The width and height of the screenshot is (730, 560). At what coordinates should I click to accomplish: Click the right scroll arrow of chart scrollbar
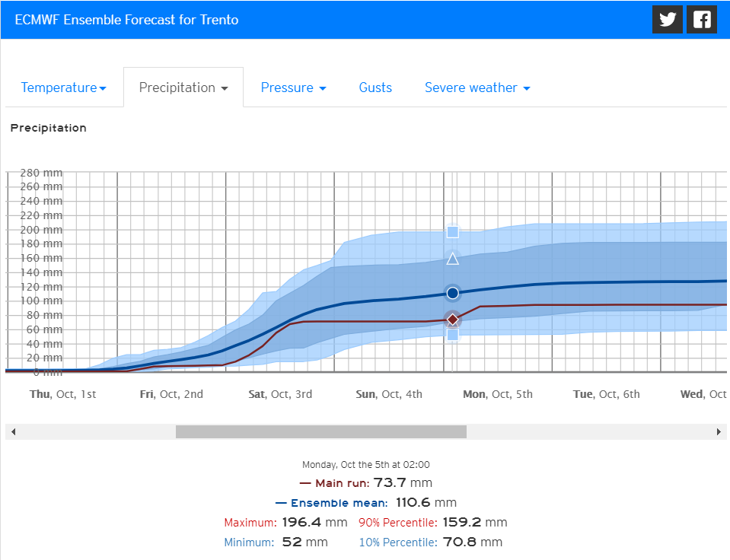click(719, 431)
